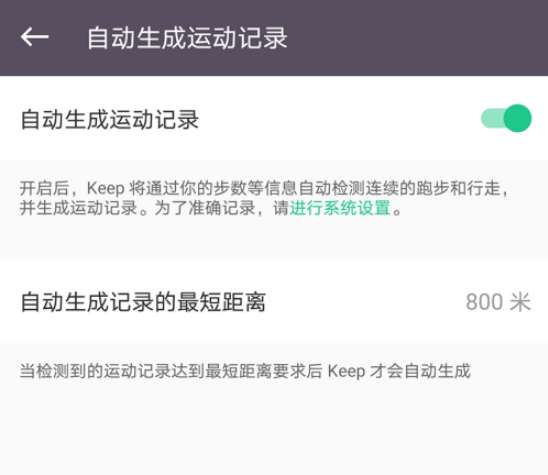Tap the 自动生成运动记录 row label
The image size is (548, 475).
(x=110, y=119)
